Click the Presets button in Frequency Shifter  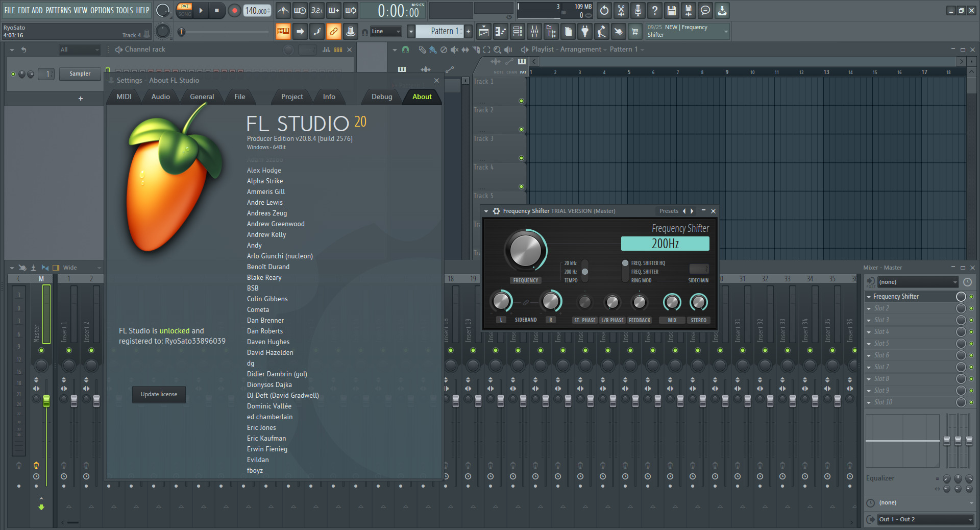(x=669, y=211)
